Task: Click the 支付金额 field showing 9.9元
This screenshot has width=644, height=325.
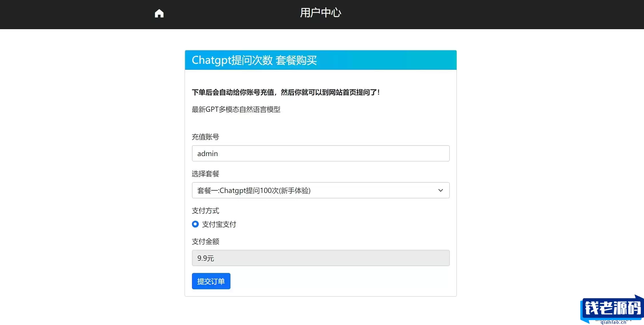Action: point(321,258)
